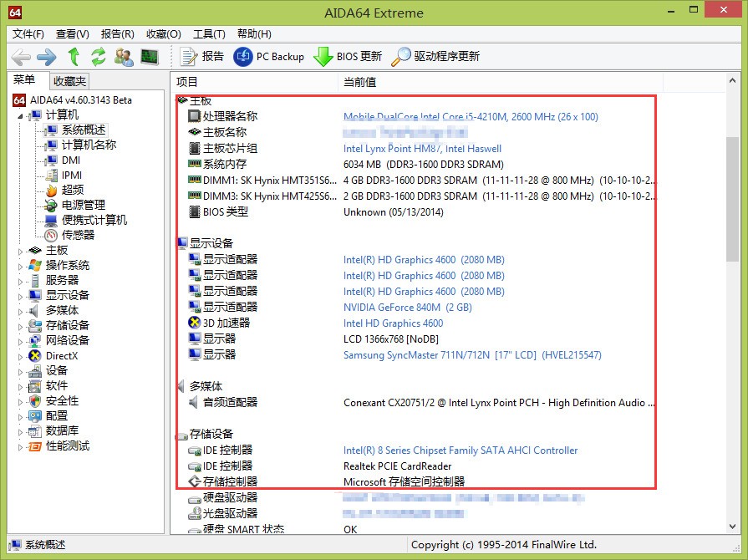Viewport: 748px width, 560px height.
Task: Open the Samsung SyncMaster 711N/712N link
Action: (472, 355)
